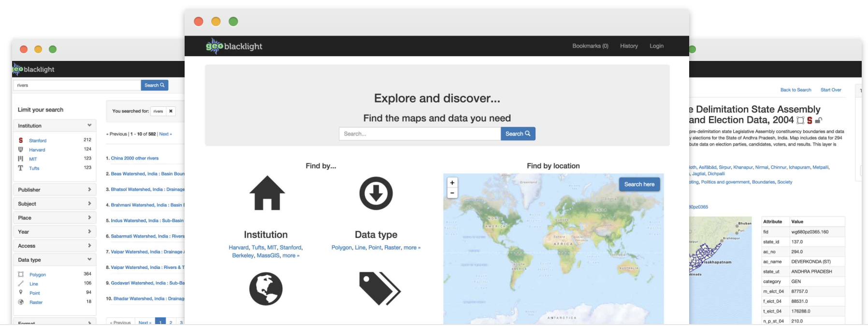Screen dimensions: 868x326
Task: Click the globe icon below Institution
Action: point(266,289)
